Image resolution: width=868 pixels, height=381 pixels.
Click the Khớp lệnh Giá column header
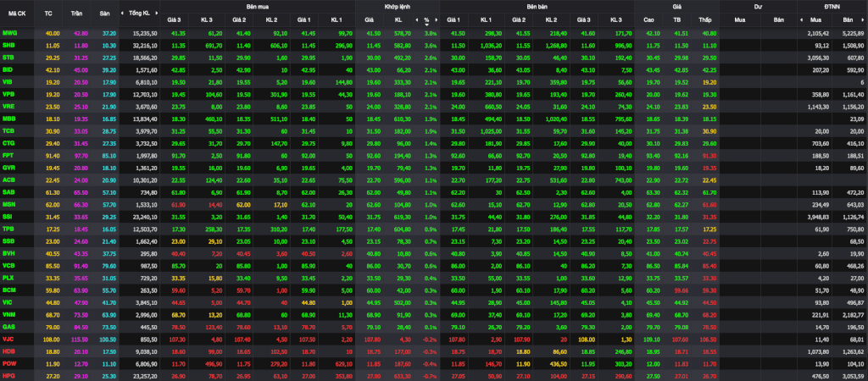pos(369,20)
